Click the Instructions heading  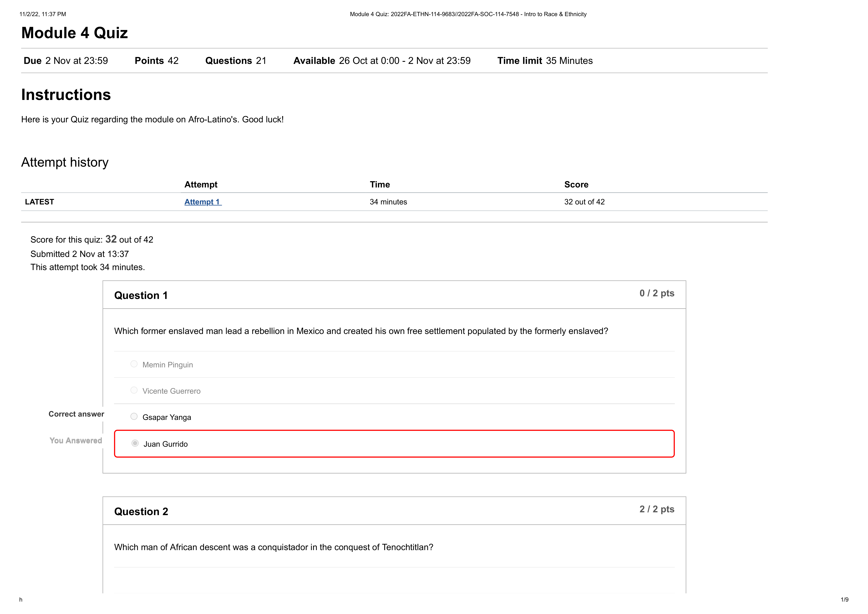point(66,95)
